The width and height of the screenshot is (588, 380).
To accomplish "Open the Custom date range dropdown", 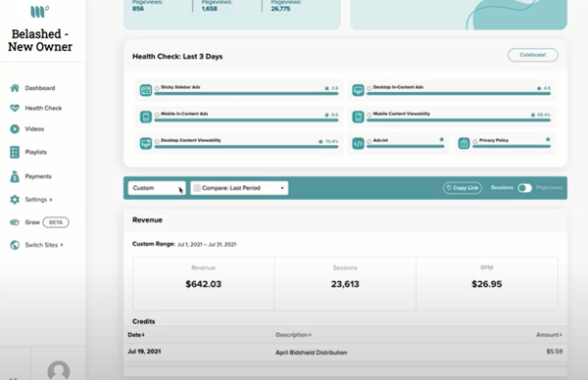I will [157, 188].
